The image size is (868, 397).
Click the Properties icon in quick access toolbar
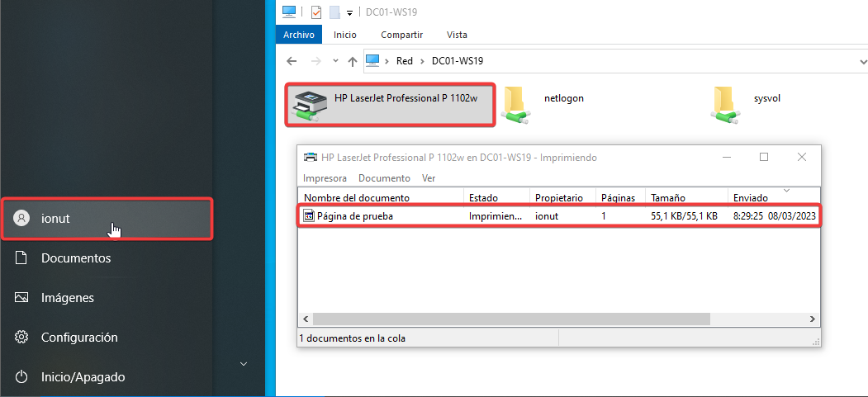[x=315, y=12]
